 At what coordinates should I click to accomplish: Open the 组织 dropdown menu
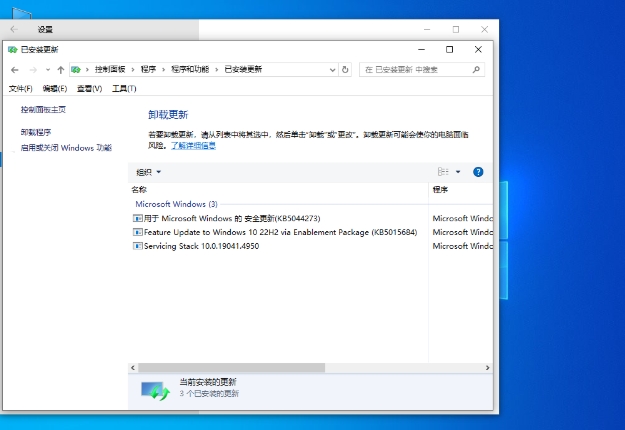[148, 172]
